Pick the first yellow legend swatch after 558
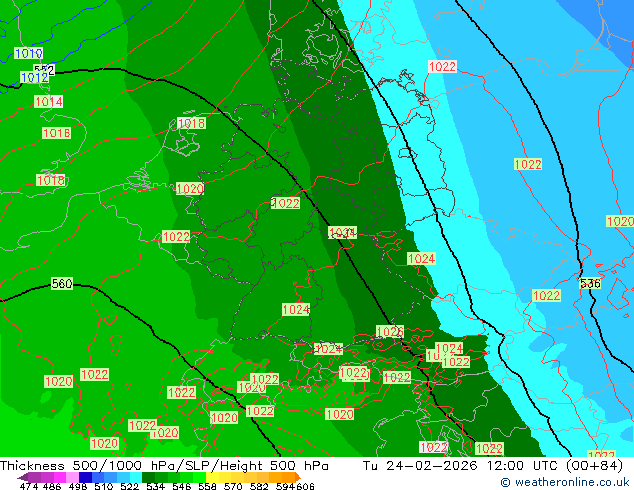The image size is (634, 490). point(212,477)
